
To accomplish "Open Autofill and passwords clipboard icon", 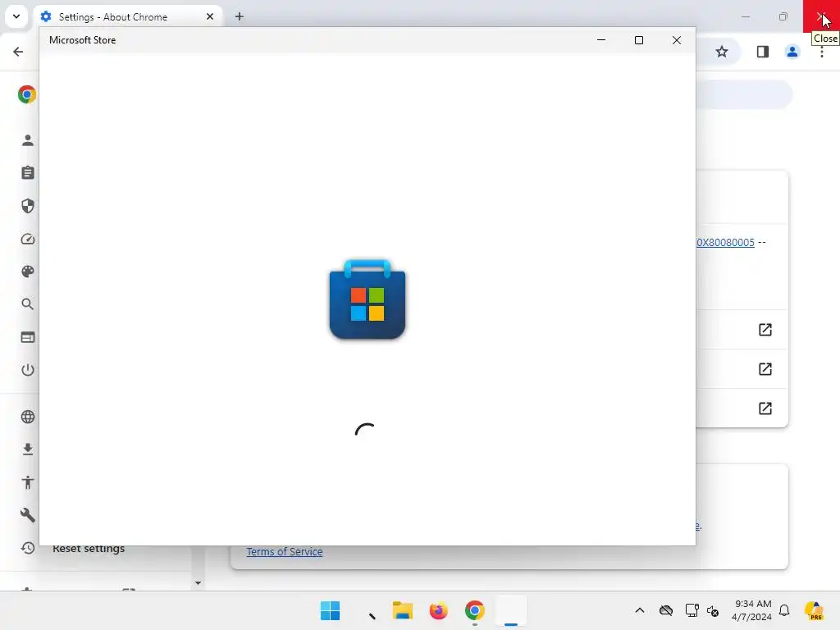I will 28,172.
